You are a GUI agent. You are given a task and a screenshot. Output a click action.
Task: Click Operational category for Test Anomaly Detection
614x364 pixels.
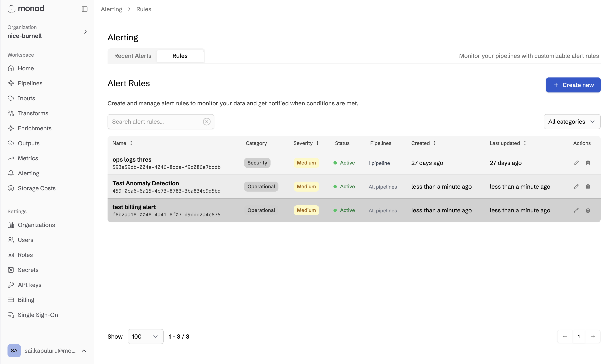tap(261, 187)
